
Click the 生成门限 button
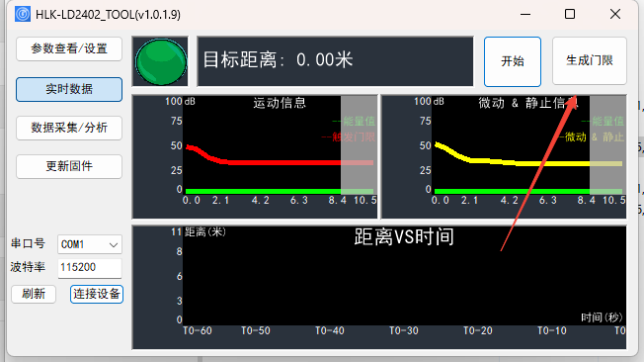590,61
